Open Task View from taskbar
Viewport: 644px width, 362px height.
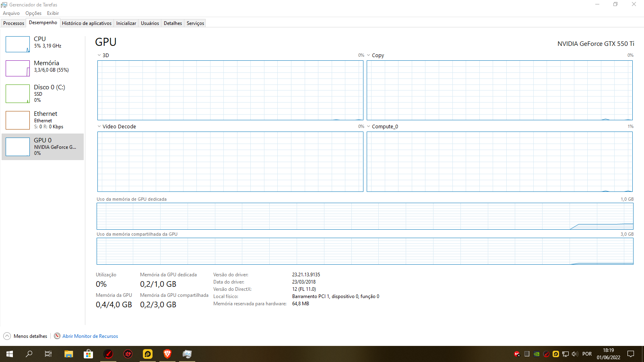(x=48, y=354)
